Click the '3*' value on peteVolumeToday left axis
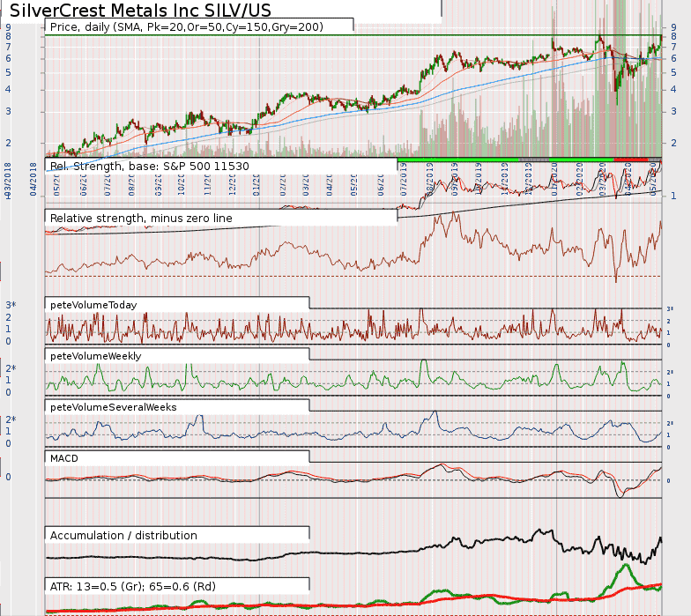 11,305
